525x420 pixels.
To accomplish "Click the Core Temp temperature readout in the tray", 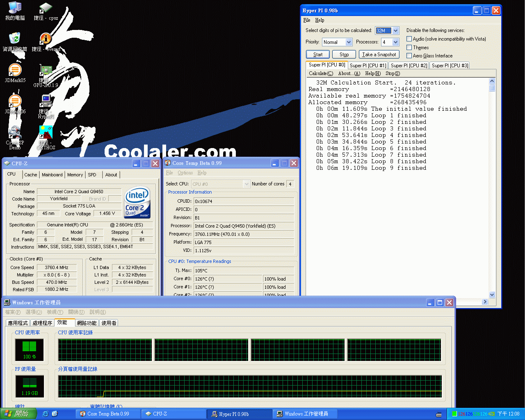I will click(472, 414).
